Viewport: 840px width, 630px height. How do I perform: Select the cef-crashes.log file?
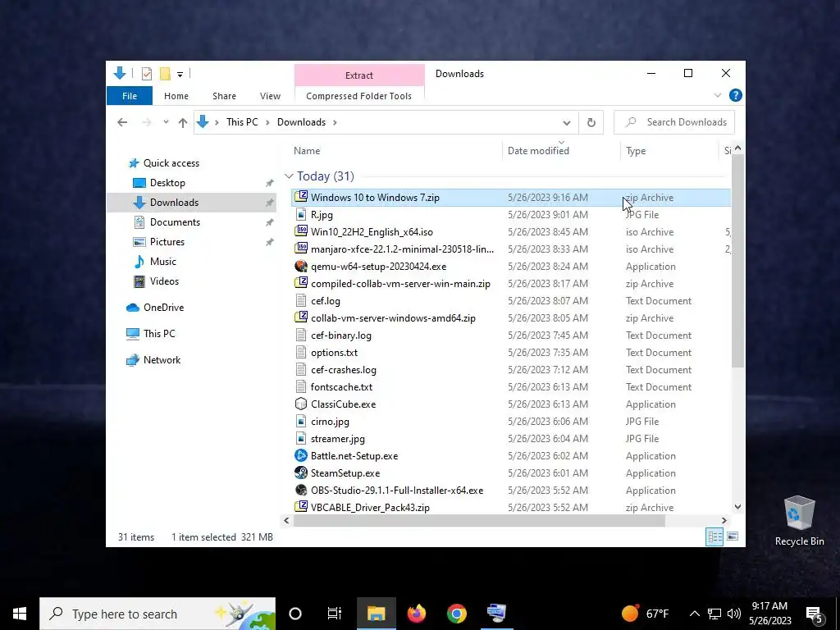pos(344,370)
